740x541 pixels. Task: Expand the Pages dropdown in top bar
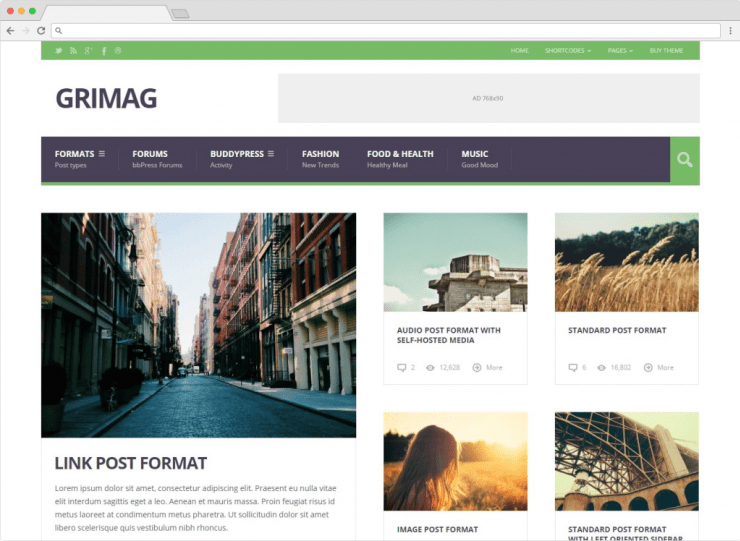[620, 50]
